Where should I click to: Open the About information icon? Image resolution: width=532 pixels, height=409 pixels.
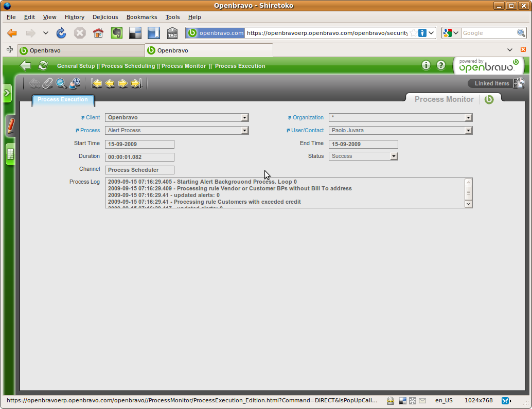pos(426,65)
